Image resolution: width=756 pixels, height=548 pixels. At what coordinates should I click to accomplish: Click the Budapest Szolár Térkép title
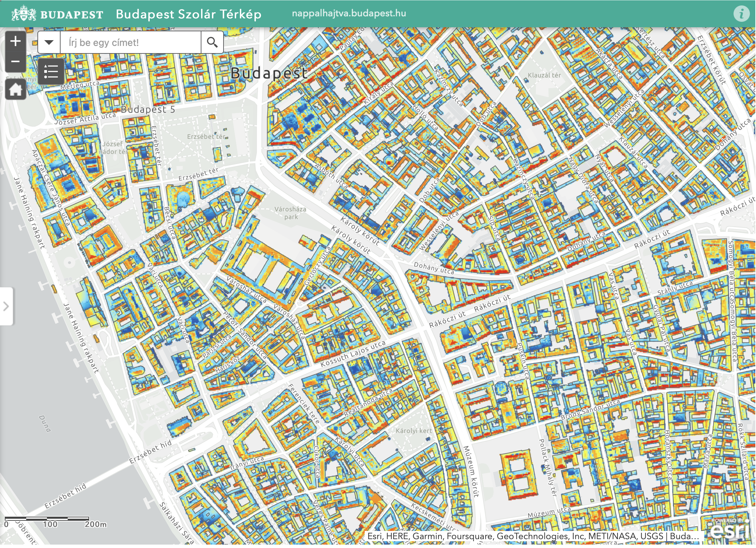click(x=188, y=14)
